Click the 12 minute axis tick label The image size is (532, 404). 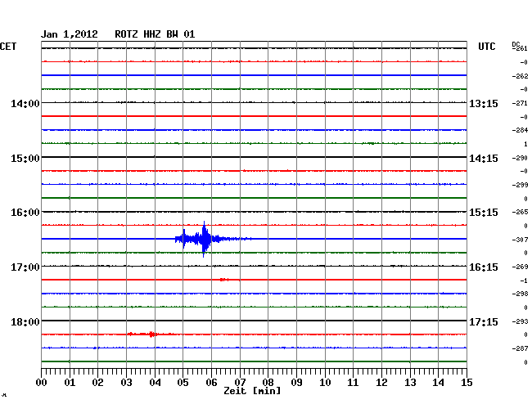point(381,382)
